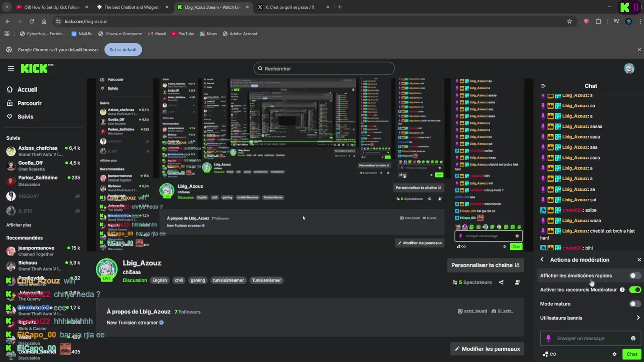The height and width of the screenshot is (362, 644).
Task: Focus the Envoyer un message input
Action: coord(591,338)
